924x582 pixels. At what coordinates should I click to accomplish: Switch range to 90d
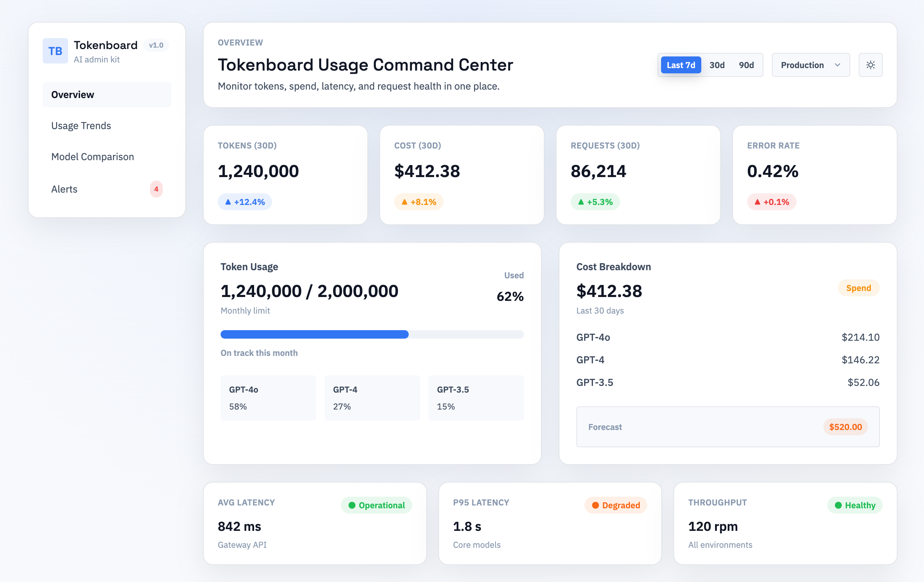746,65
